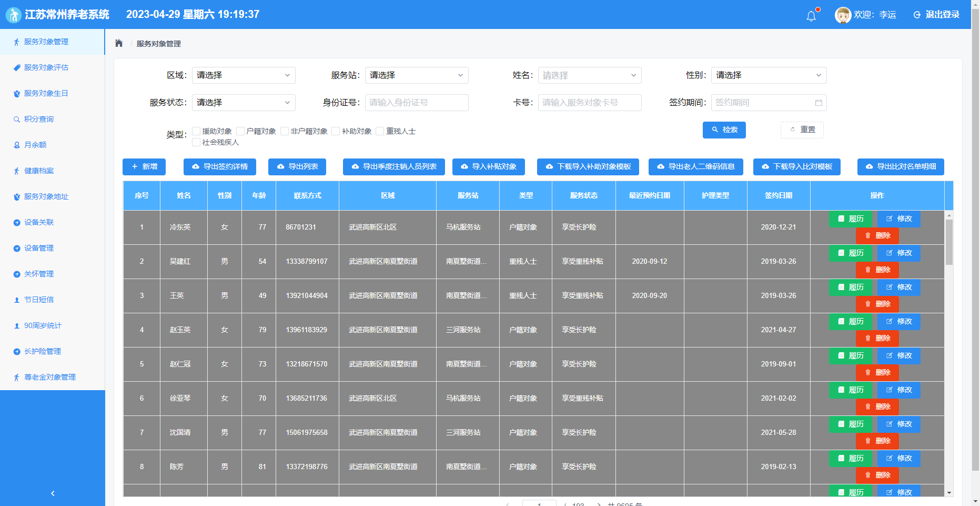Expand the 性别 dropdown
980x506 pixels.
[x=769, y=75]
